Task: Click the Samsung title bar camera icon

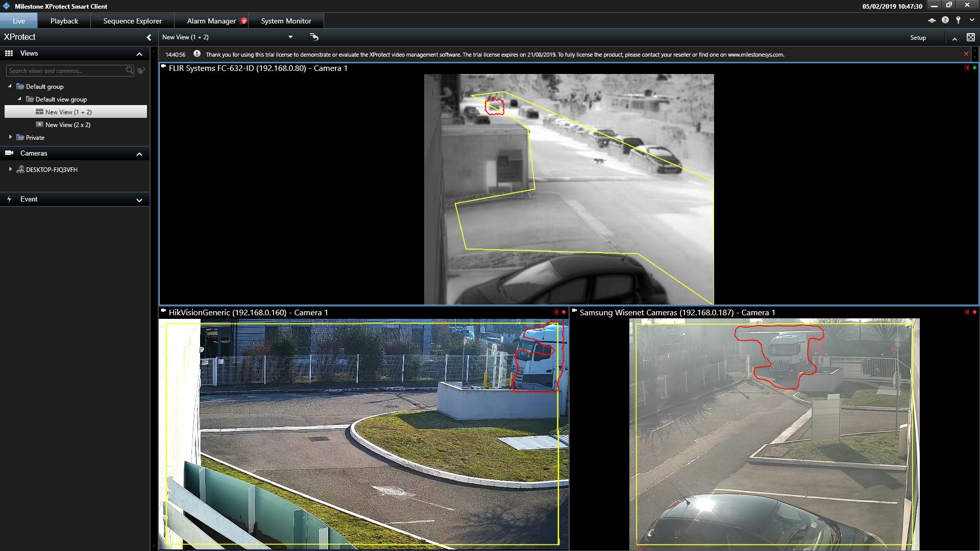Action: pos(574,311)
